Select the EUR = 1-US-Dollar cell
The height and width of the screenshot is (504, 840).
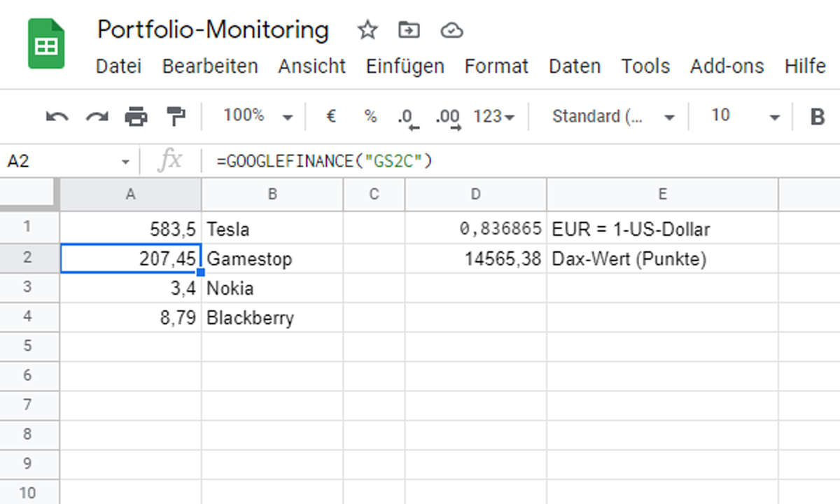pos(662,228)
